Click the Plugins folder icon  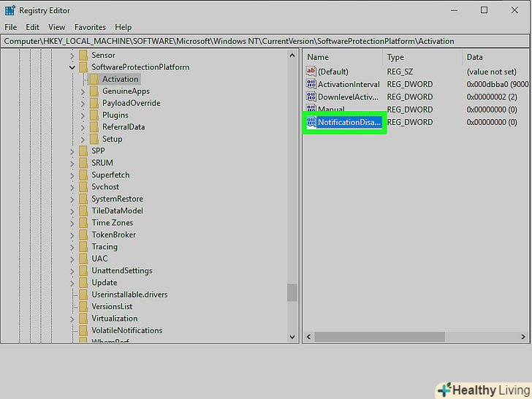click(x=94, y=115)
